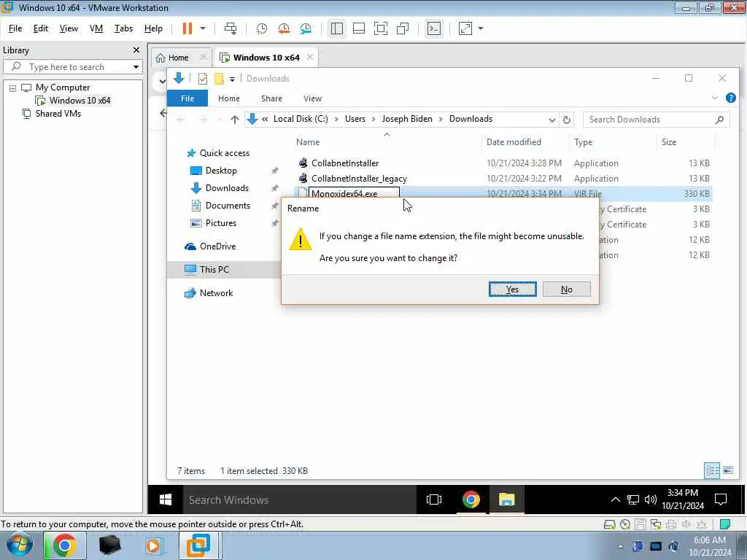Image resolution: width=747 pixels, height=560 pixels.
Task: Open guest Action Center notification icon
Action: click(x=721, y=499)
